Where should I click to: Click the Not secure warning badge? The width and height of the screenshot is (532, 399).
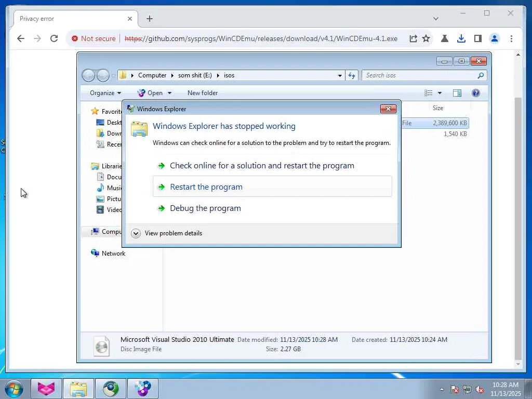point(94,38)
